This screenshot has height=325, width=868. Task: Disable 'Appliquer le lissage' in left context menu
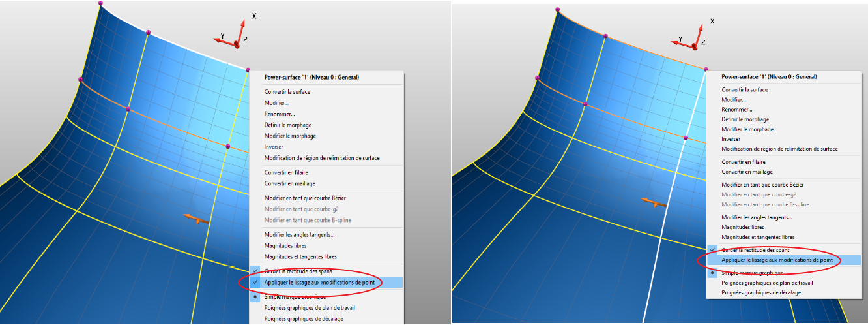tap(323, 283)
